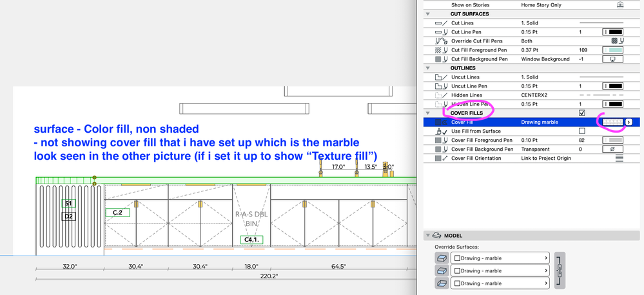Image resolution: width=644 pixels, height=295 pixels.
Task: Select the 'Home Story Only' value
Action: (x=541, y=5)
